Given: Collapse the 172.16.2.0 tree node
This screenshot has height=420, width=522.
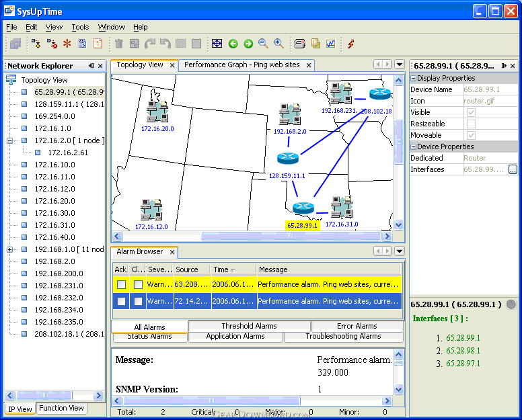Looking at the screenshot, I should 10,140.
